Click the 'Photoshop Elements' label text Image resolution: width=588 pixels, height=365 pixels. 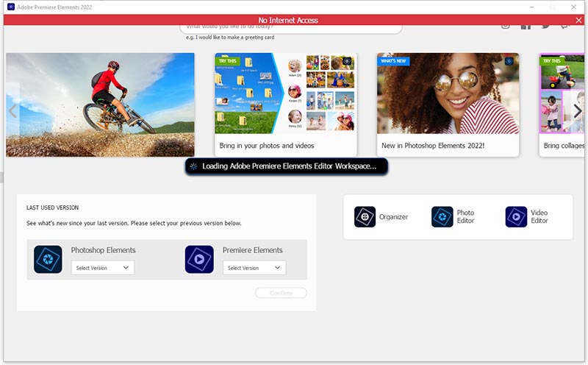(103, 250)
